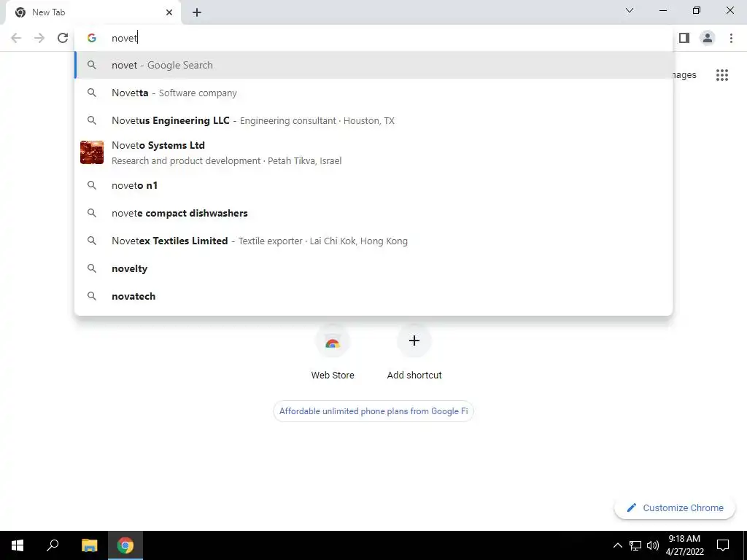Image resolution: width=747 pixels, height=560 pixels.
Task: Open a new tab with the plus icon
Action: click(x=197, y=12)
